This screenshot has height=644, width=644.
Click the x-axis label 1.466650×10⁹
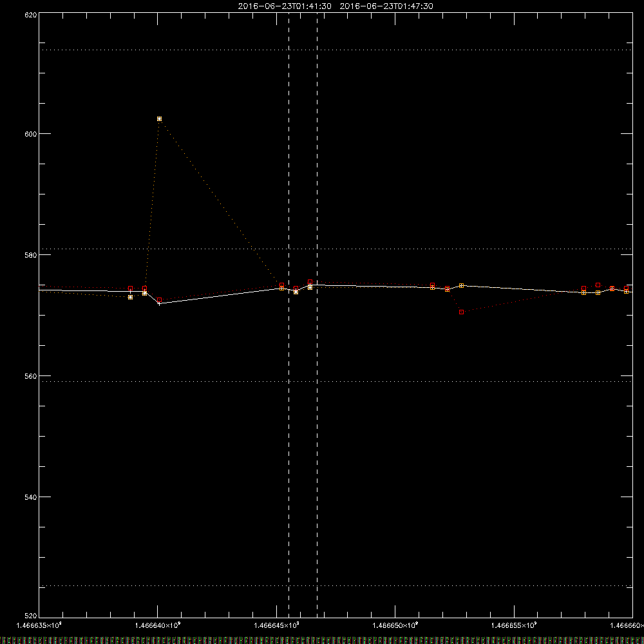(x=395, y=625)
